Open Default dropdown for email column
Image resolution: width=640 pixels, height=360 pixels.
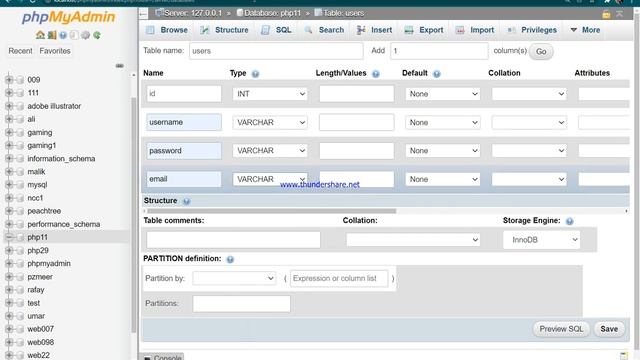point(442,179)
